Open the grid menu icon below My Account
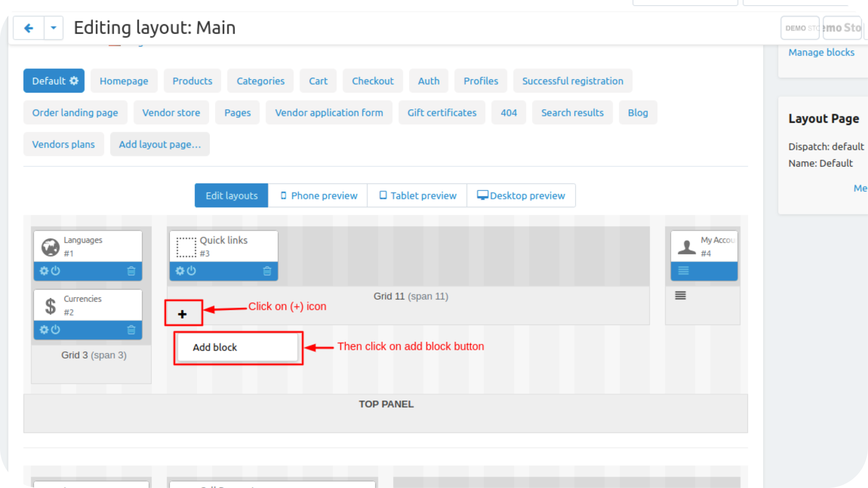Screen dimensions: 868x488 (x=680, y=296)
